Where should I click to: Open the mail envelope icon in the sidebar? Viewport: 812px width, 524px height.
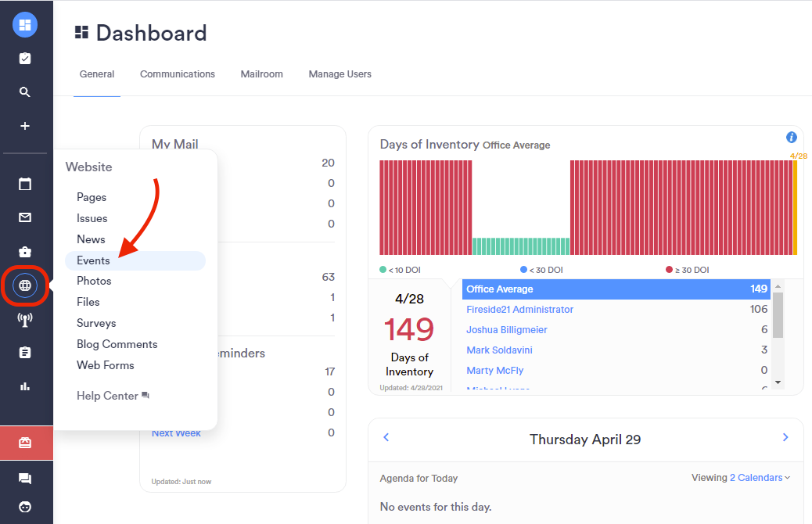point(24,217)
